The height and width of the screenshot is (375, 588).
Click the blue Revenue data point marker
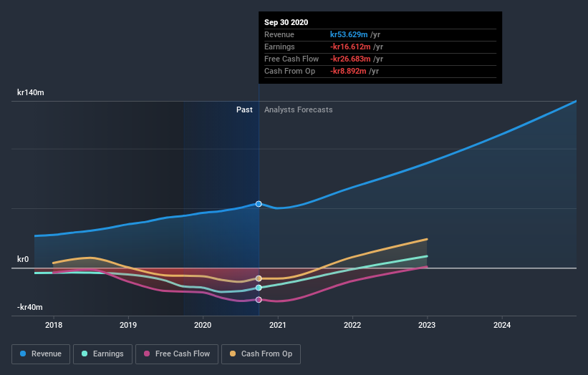[x=259, y=204]
